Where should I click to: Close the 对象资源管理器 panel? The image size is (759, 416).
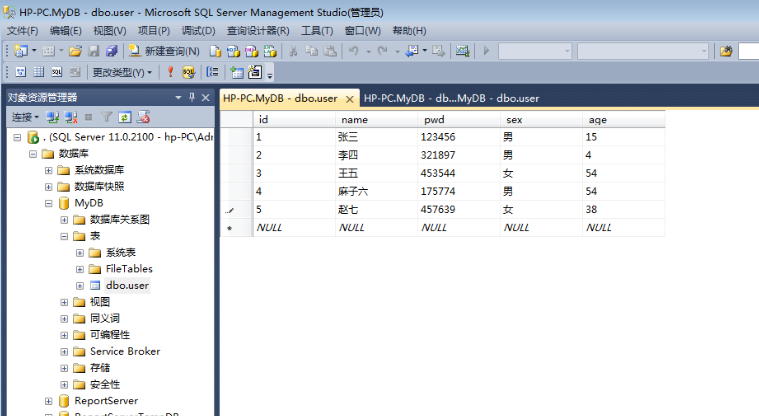tap(205, 97)
